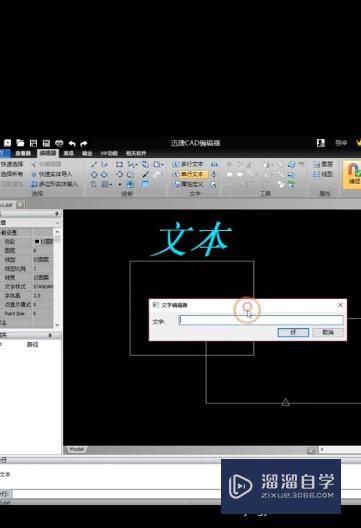
Task: Open the hatch tool dropdown arrow
Action: [111, 185]
